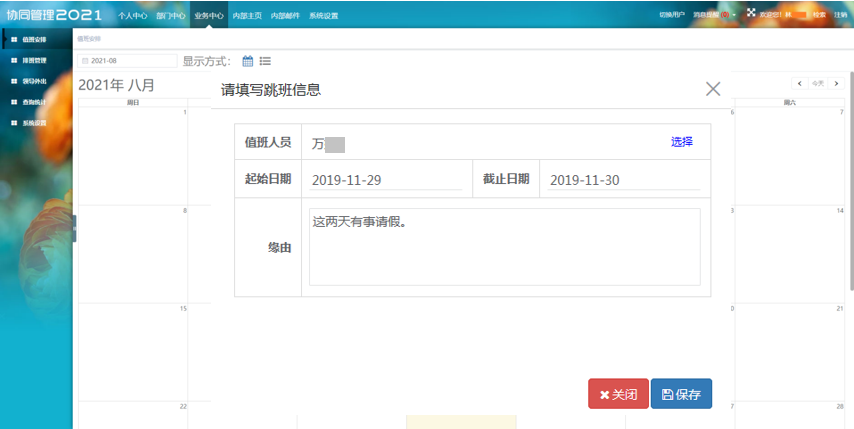Viewport: 854px width, 429px height.
Task: Go to previous month arrow
Action: click(798, 83)
